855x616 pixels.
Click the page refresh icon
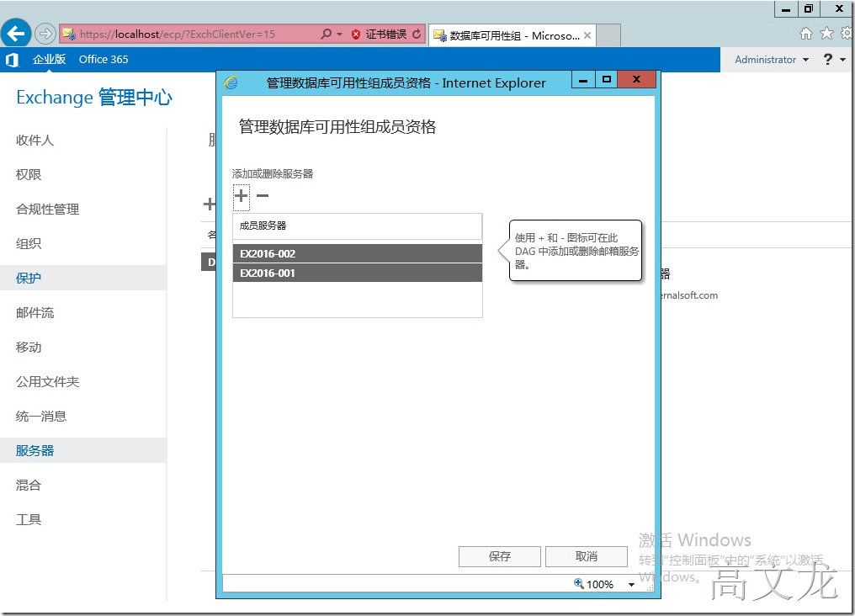pyautogui.click(x=417, y=34)
